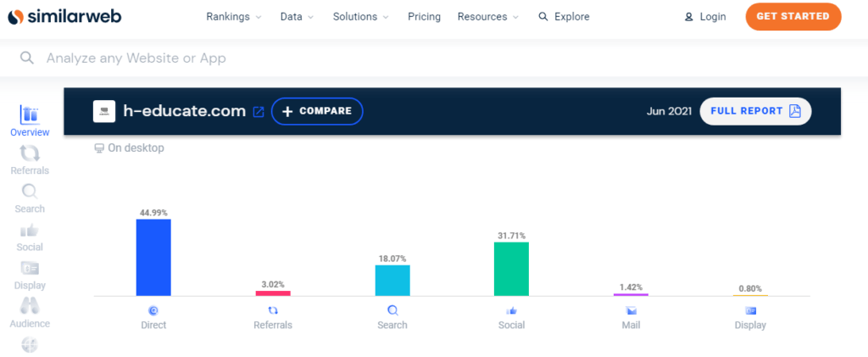Select the Referrals sidebar icon

tap(30, 153)
